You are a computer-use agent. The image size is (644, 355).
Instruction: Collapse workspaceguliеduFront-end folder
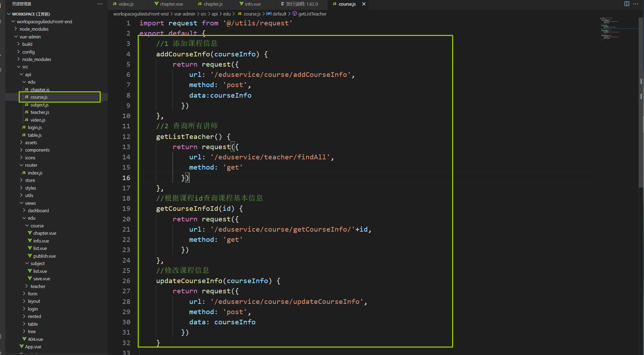coord(13,22)
